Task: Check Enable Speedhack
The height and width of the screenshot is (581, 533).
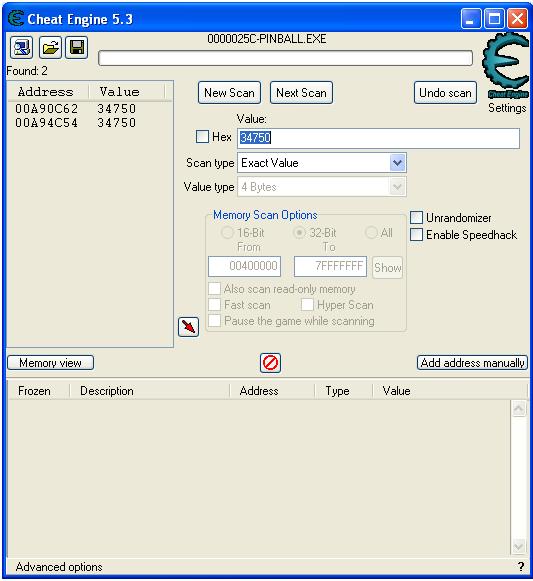Action: (416, 235)
